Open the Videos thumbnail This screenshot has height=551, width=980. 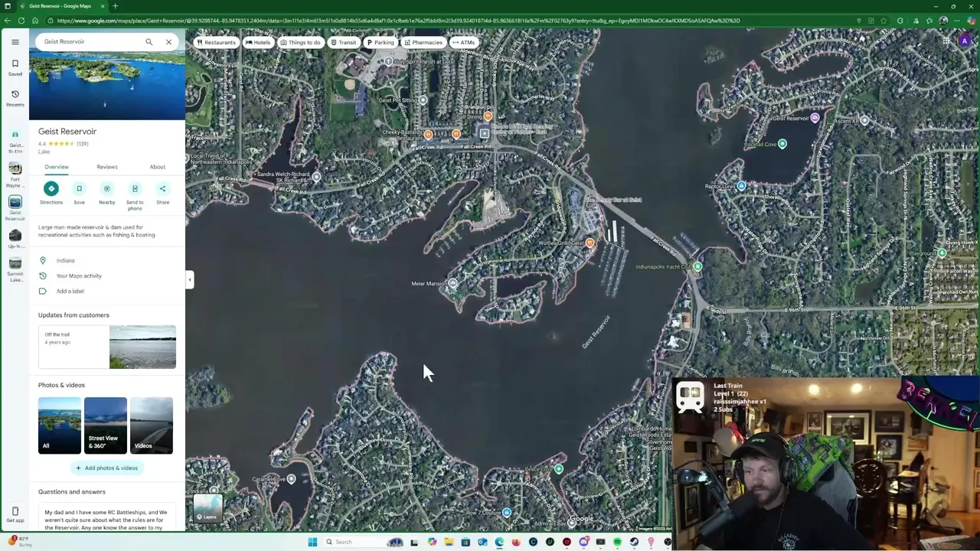coord(152,425)
